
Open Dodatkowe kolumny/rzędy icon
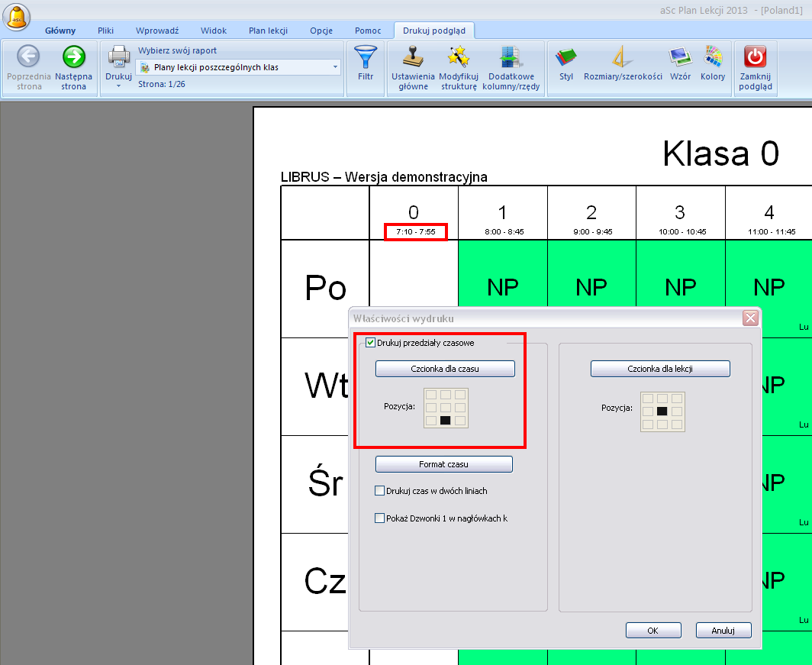[511, 57]
